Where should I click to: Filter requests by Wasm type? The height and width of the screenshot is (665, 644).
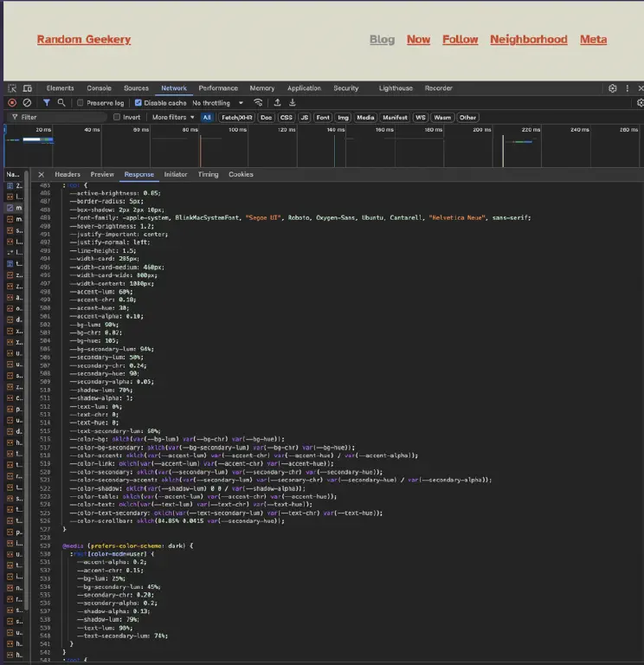pyautogui.click(x=442, y=118)
